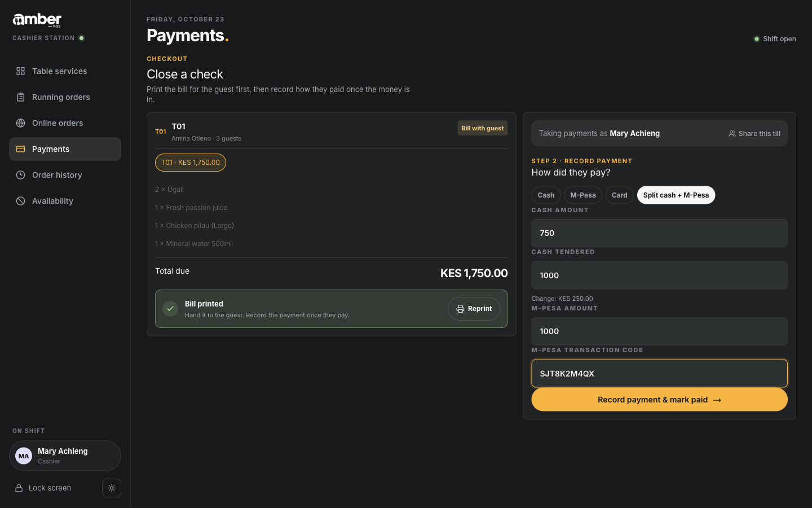Image resolution: width=812 pixels, height=508 pixels.
Task: Click the Running orders clipboard icon
Action: pos(20,97)
